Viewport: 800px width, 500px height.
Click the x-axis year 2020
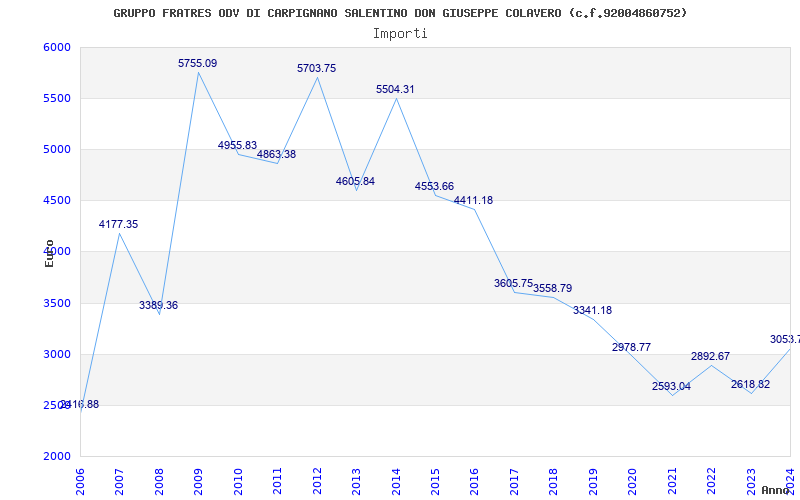click(633, 481)
